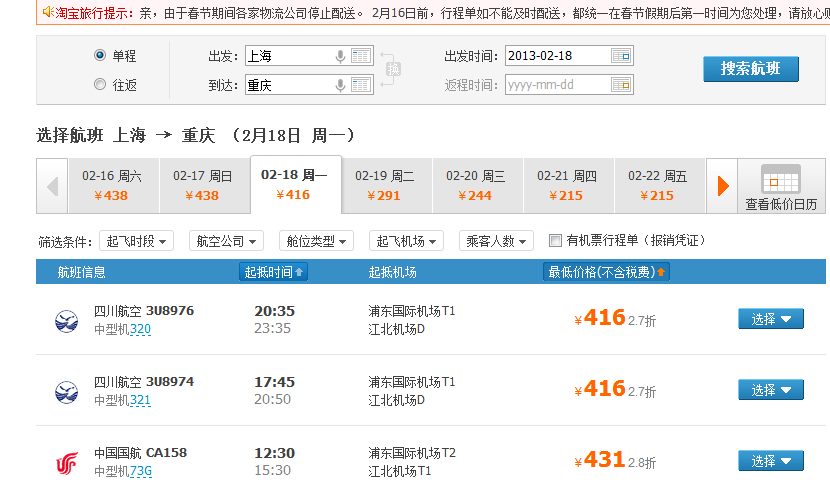830x485 pixels.
Task: Click the 起抵机场 column header
Action: coord(392,272)
